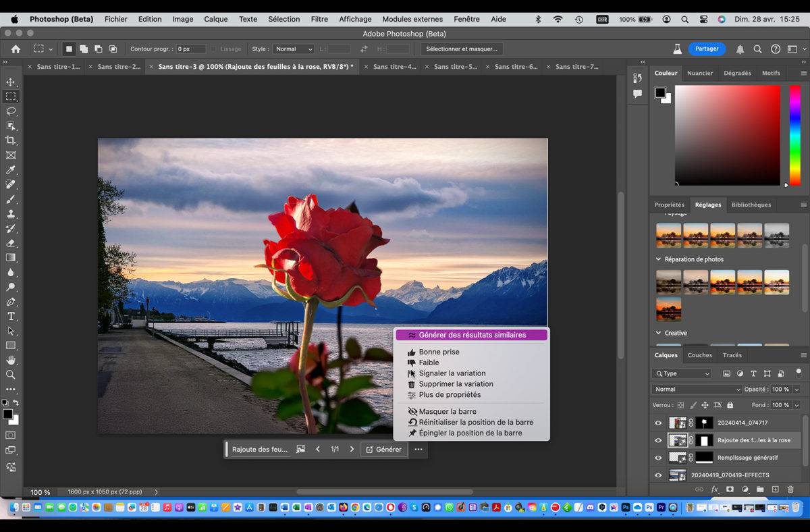Toggle the Lissage checkbox
The width and height of the screenshot is (810, 532).
click(x=214, y=49)
